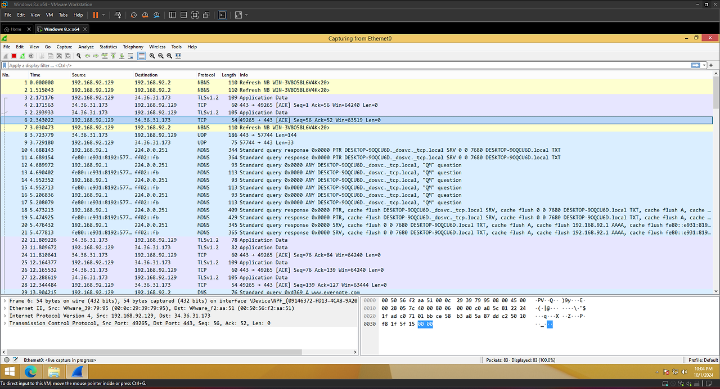This screenshot has height=389, width=720.
Task: Open the Go menu in Wireshark
Action: pyautogui.click(x=48, y=47)
